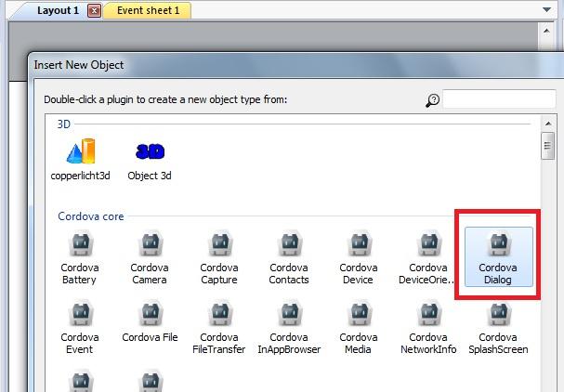The height and width of the screenshot is (392, 564).
Task: Choose the Cordova Camera plugin
Action: [150, 257]
